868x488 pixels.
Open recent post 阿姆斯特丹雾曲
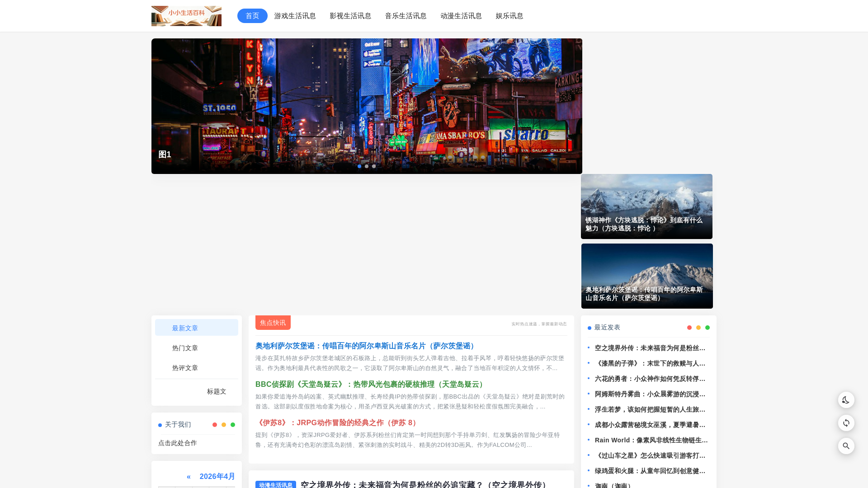point(650,394)
